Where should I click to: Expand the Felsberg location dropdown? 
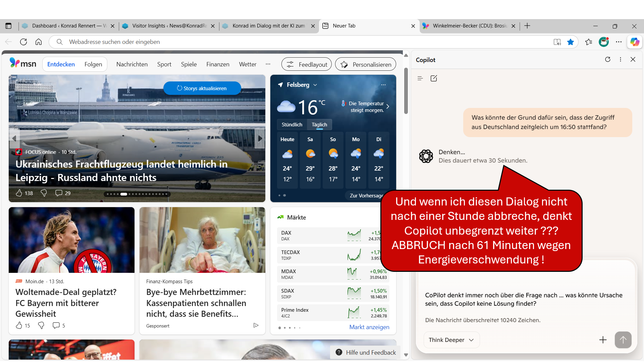pos(315,85)
